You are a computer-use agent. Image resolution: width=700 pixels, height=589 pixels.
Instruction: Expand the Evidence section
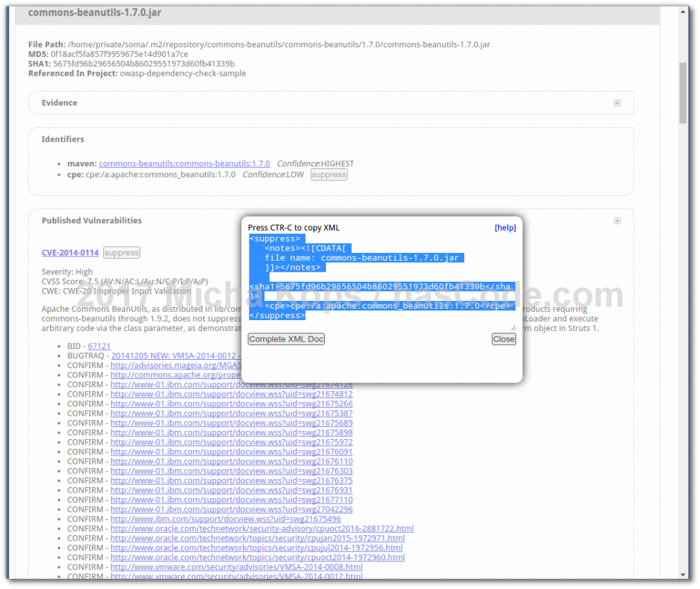click(x=617, y=102)
